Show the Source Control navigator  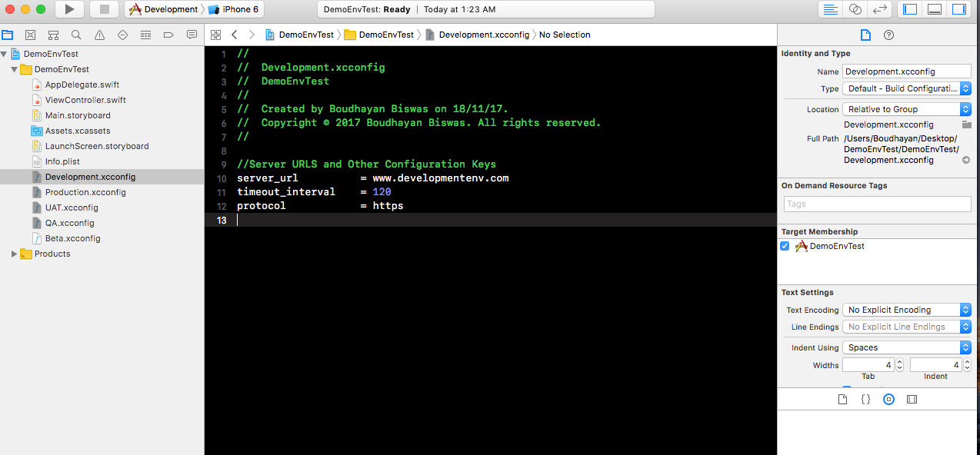30,35
